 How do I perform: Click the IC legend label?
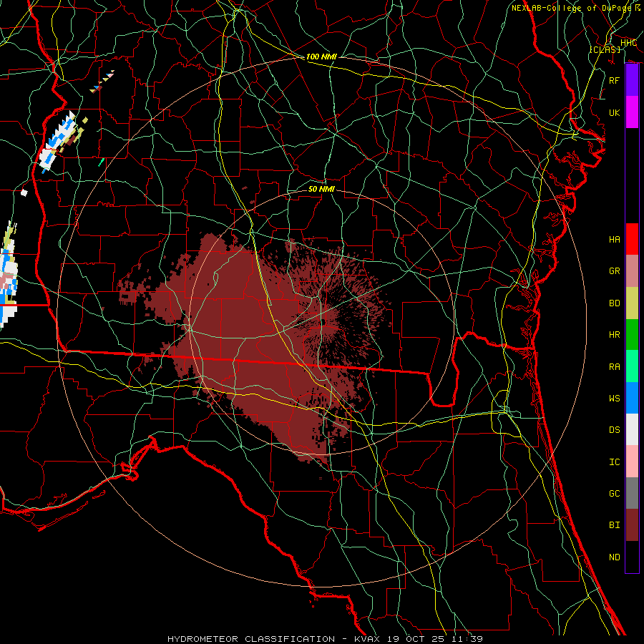pyautogui.click(x=614, y=462)
